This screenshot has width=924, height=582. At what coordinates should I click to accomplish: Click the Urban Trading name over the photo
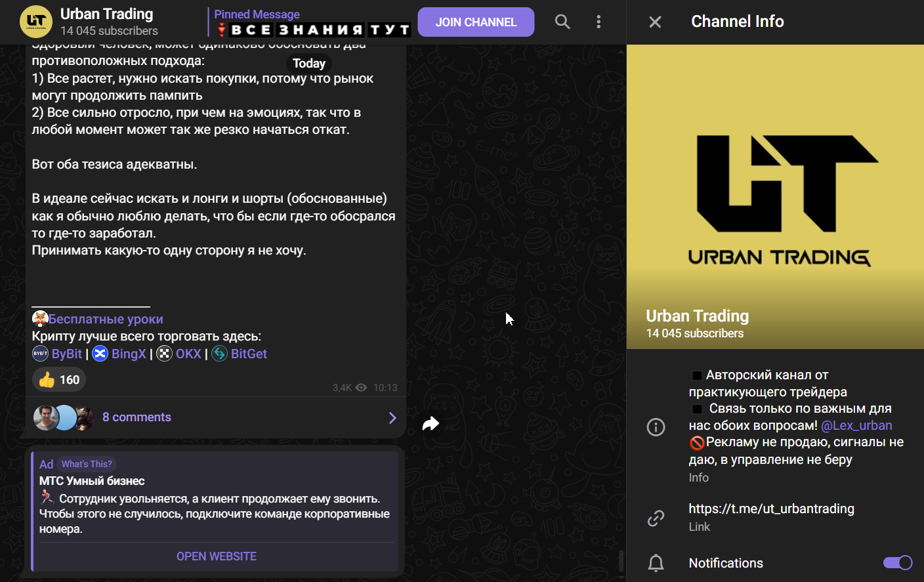(698, 316)
